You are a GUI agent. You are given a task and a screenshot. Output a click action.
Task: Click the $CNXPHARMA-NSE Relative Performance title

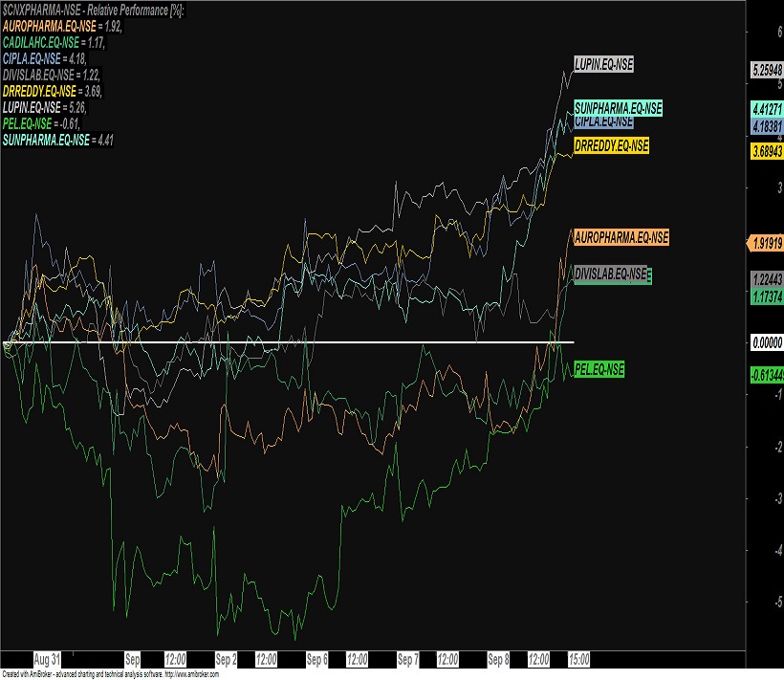[94, 10]
